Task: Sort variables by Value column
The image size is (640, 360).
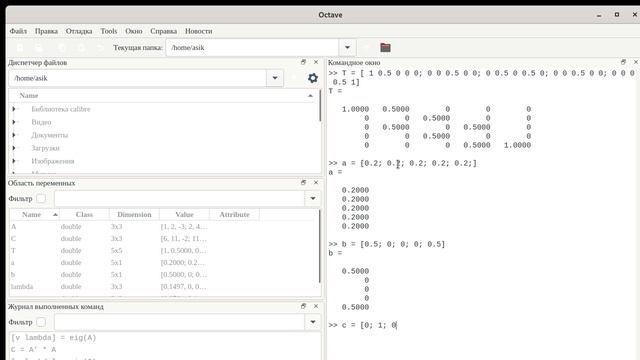Action: click(184, 214)
